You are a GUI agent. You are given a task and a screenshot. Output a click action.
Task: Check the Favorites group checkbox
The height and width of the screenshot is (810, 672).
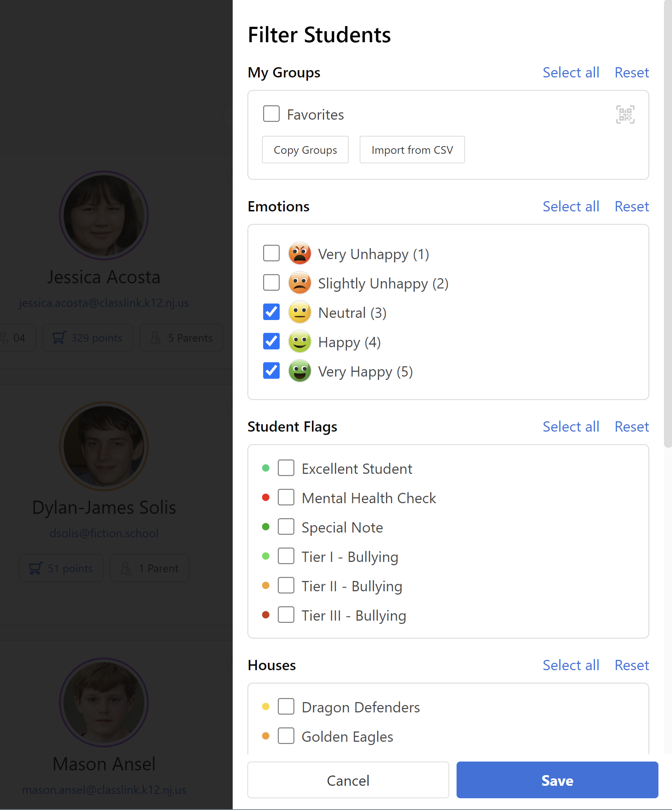(271, 114)
